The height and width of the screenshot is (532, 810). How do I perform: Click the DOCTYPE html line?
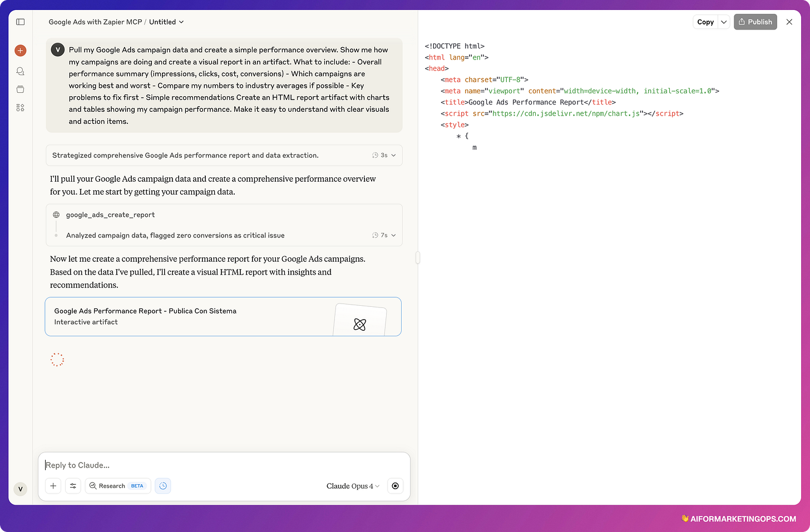[x=455, y=46]
